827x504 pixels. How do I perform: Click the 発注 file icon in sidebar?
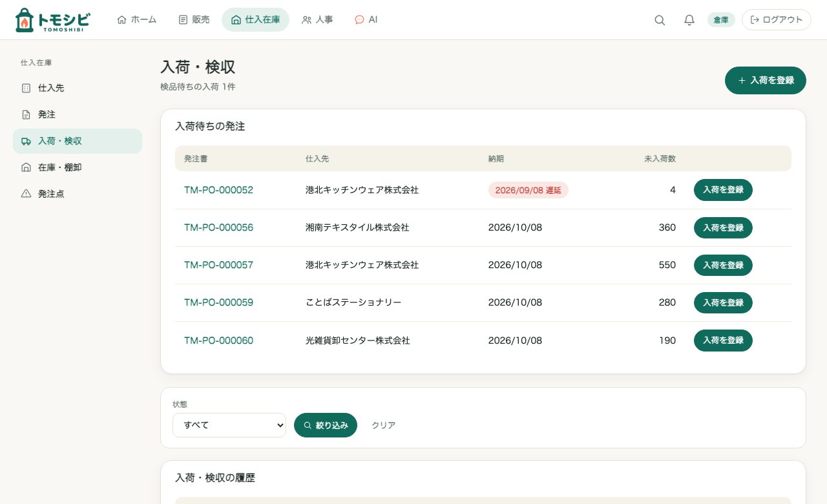pyautogui.click(x=26, y=114)
